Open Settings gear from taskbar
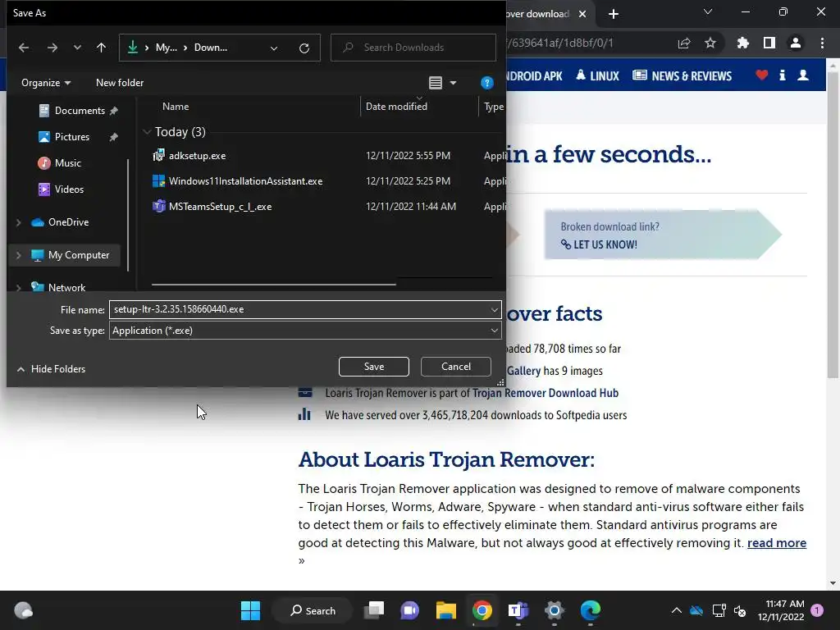840x630 pixels. [554, 610]
